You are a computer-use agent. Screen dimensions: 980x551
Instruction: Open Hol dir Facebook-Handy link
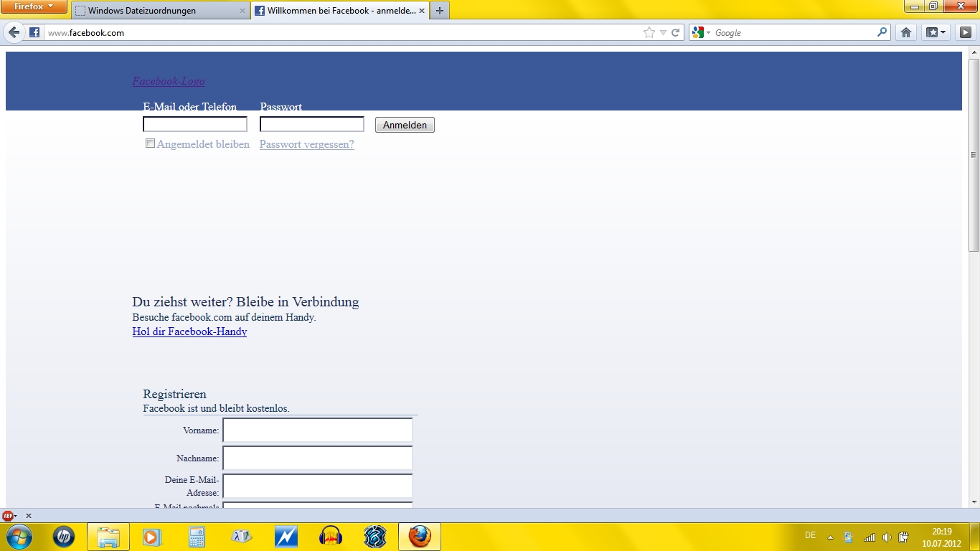(x=189, y=331)
